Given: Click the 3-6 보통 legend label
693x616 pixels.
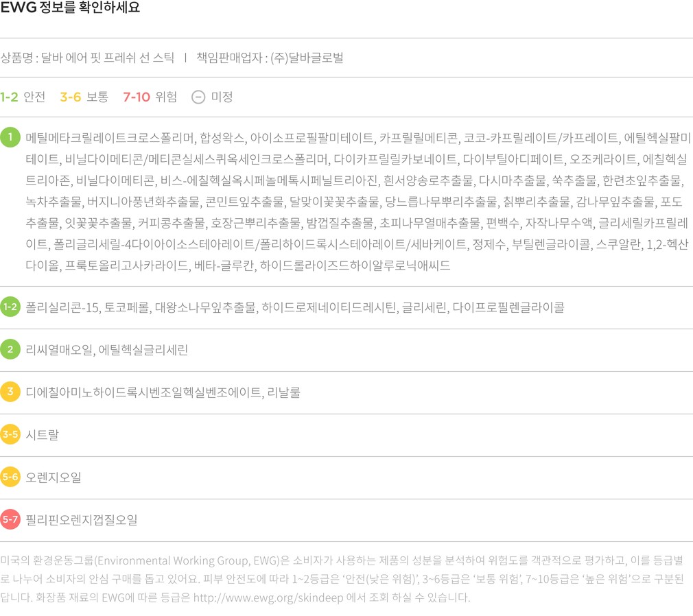Looking at the screenshot, I should click(x=84, y=97).
